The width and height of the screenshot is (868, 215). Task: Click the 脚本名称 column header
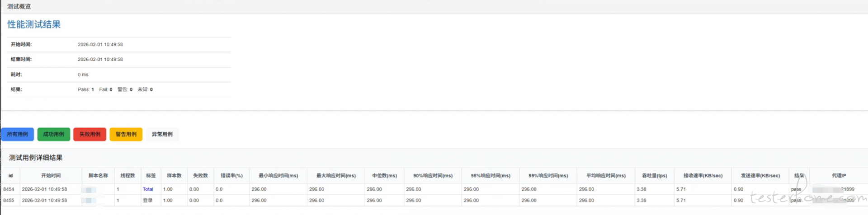point(98,176)
